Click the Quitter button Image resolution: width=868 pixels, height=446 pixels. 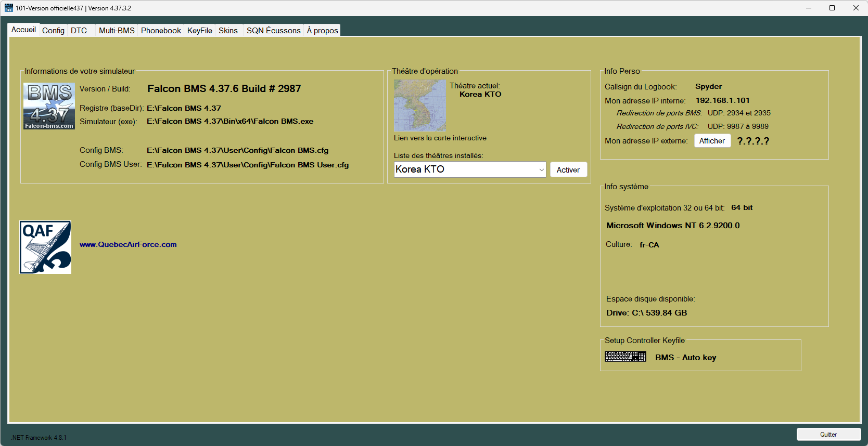828,435
